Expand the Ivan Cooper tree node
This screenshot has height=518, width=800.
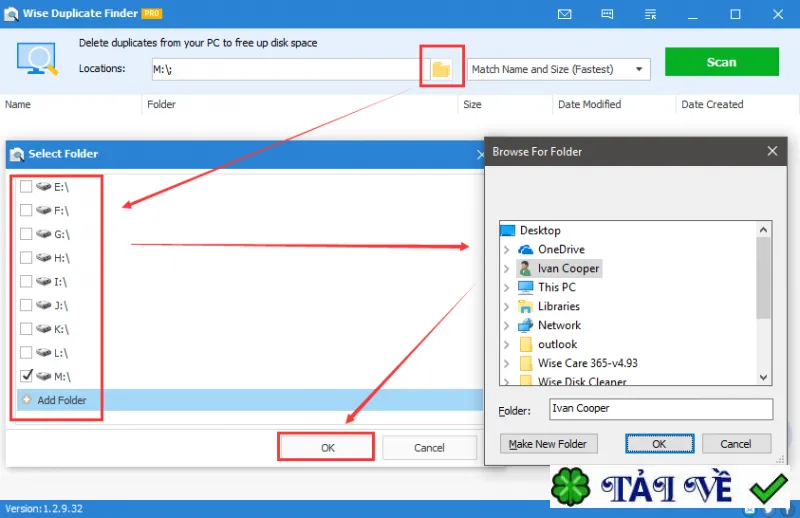(506, 268)
